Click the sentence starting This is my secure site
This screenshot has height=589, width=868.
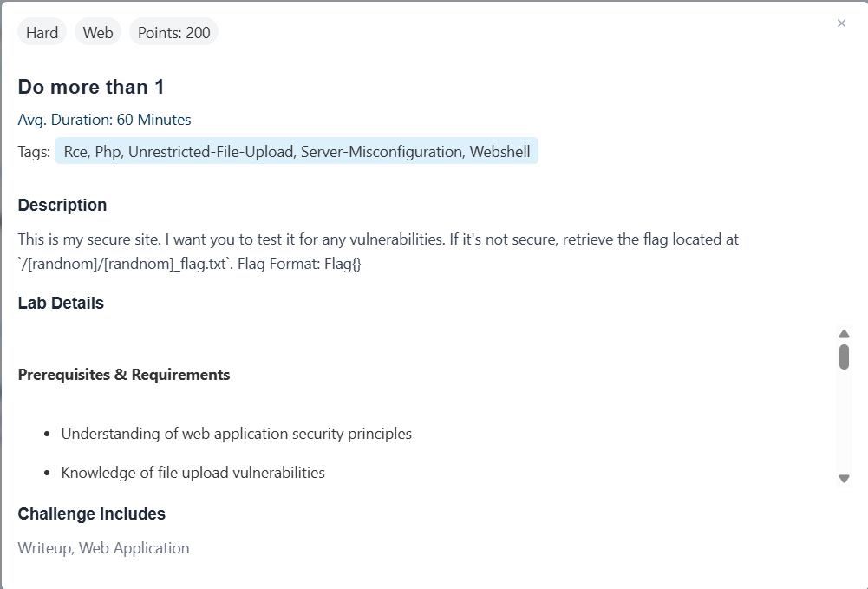[x=378, y=239]
